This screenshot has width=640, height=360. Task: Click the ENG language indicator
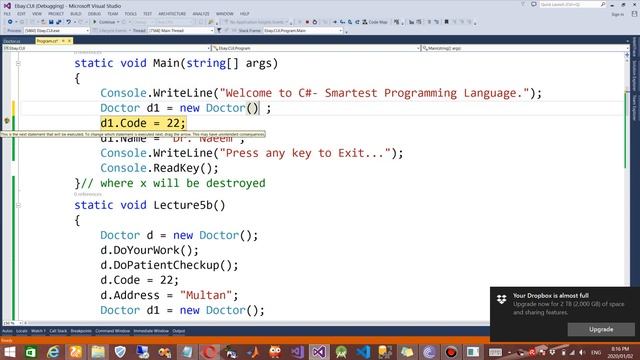coord(596,352)
